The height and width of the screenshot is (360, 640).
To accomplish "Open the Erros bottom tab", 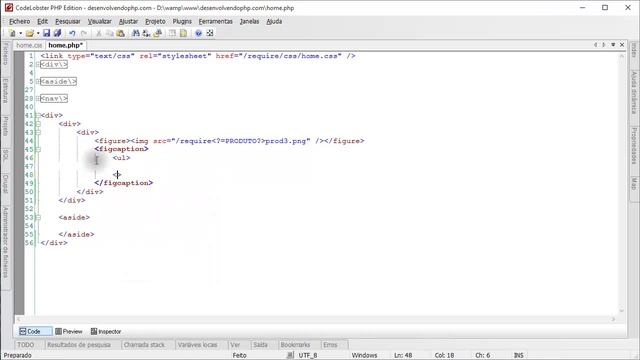I will 331,345.
